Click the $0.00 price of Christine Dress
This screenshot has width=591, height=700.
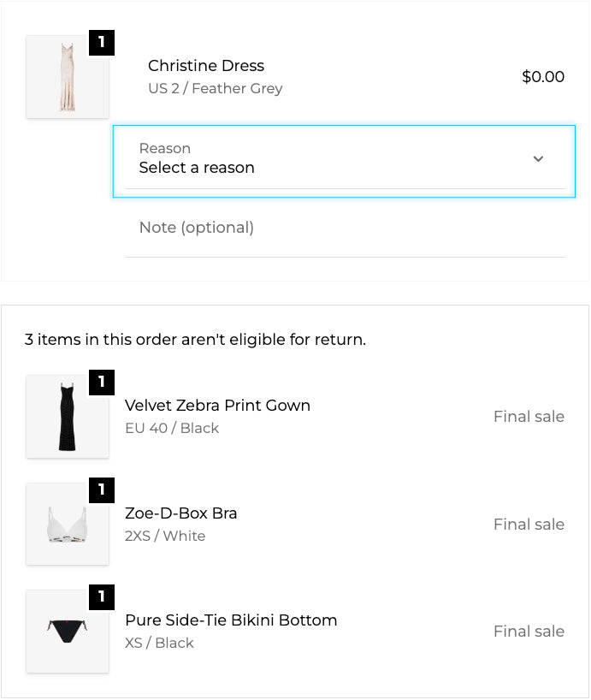pos(543,77)
